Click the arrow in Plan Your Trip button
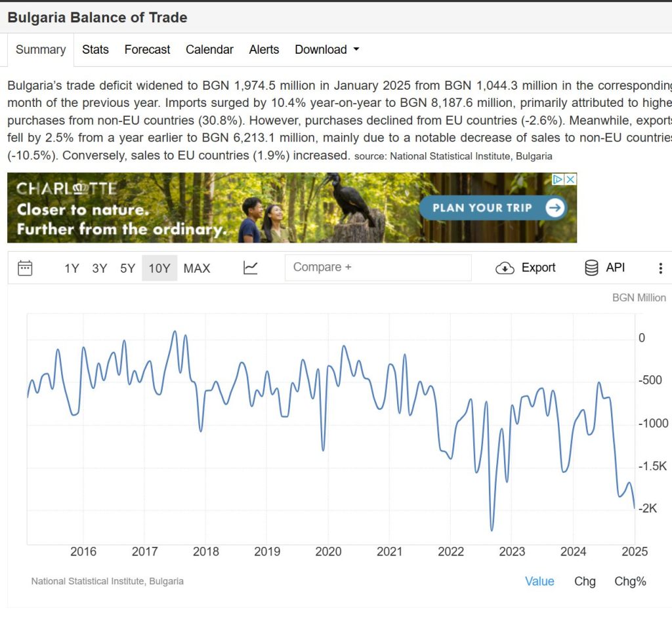Screen dimensions: 672x623 555,208
